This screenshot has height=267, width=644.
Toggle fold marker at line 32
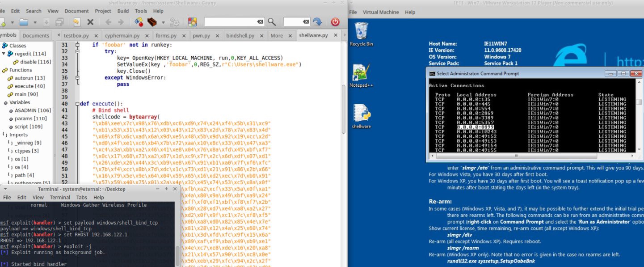[x=77, y=51]
